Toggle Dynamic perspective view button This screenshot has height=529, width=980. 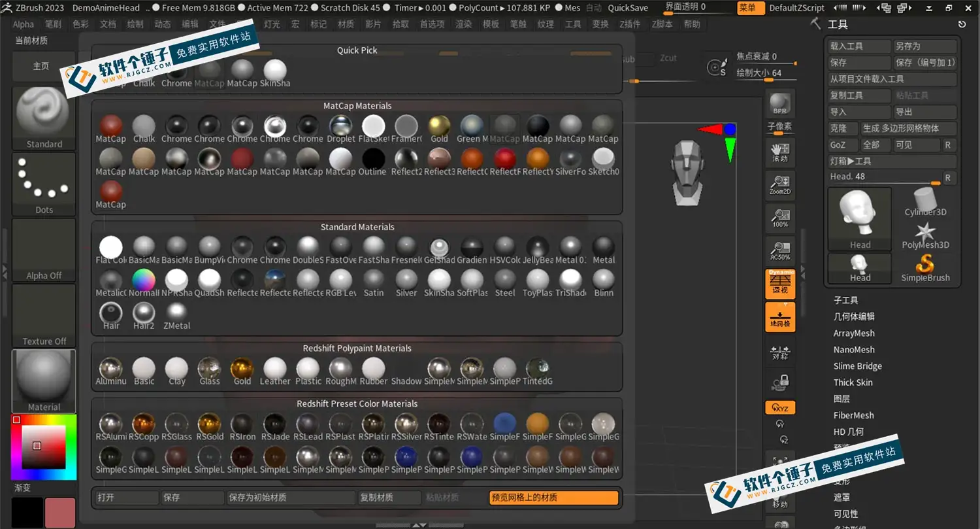click(780, 284)
